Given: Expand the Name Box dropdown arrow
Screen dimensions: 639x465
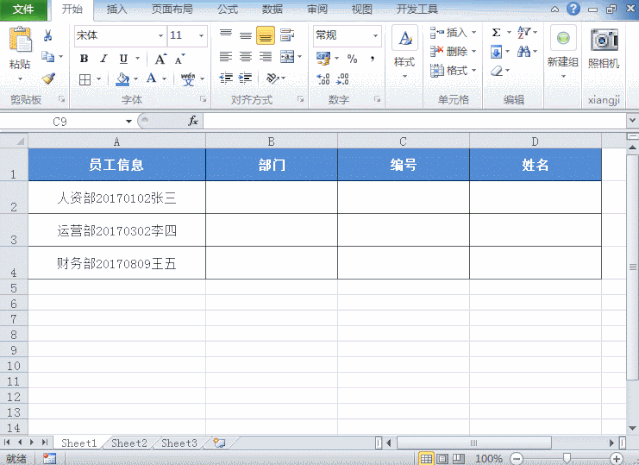Looking at the screenshot, I should (129, 121).
